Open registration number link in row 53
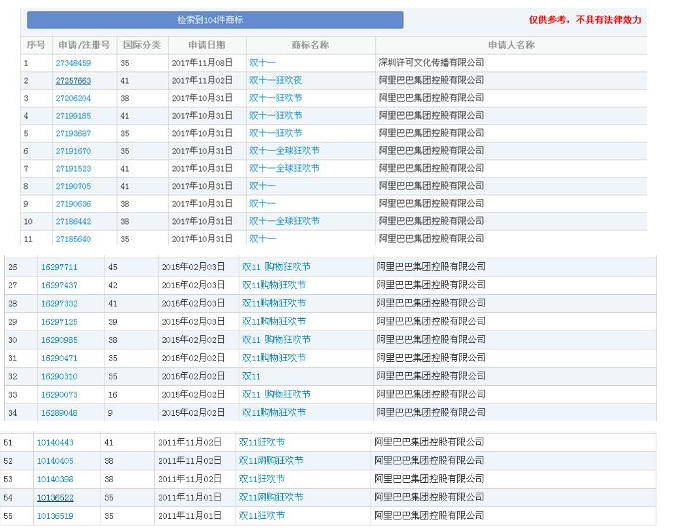This screenshot has width=677, height=531. [55, 479]
